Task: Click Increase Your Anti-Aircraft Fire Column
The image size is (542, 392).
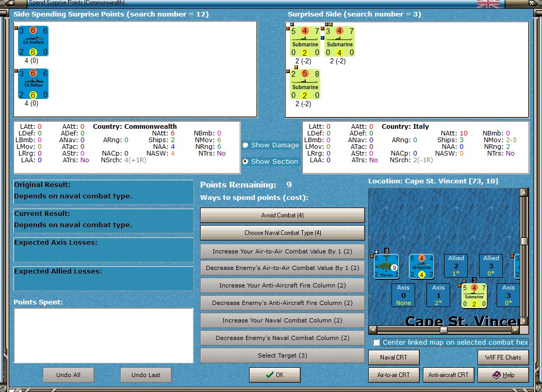Action: click(x=283, y=285)
